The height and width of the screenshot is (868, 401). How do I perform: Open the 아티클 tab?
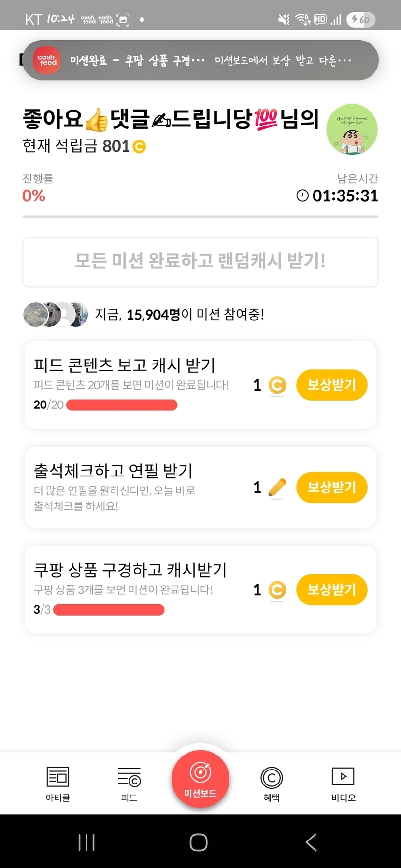[57, 784]
